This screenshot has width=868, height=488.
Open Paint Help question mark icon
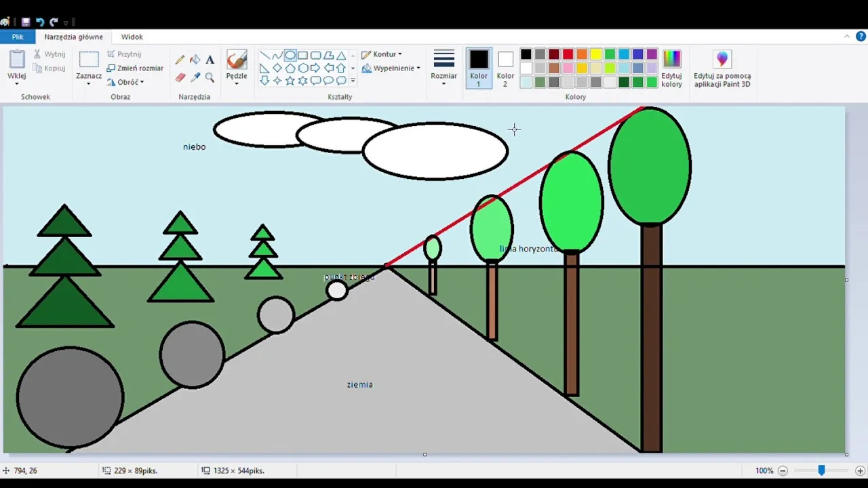(861, 37)
